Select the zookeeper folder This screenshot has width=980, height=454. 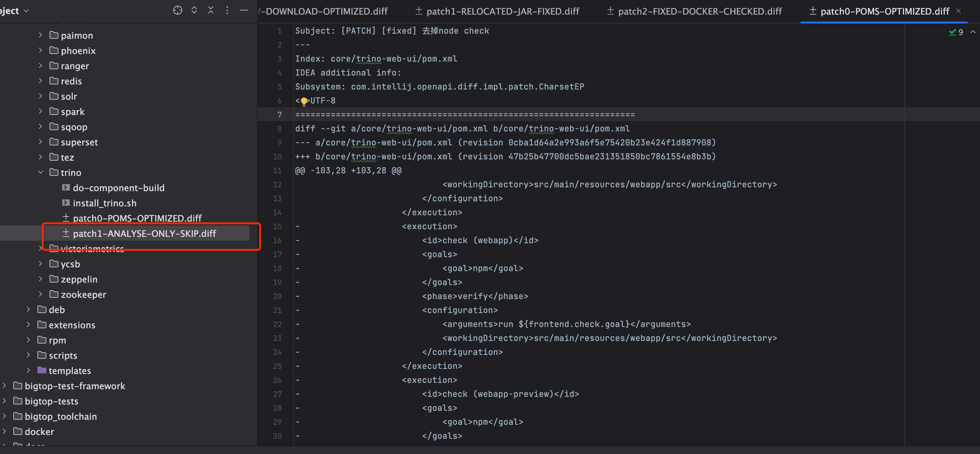tap(83, 295)
